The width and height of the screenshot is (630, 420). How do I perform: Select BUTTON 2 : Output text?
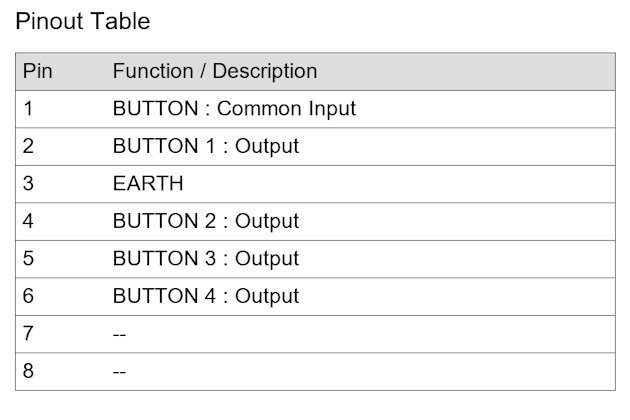click(x=206, y=221)
